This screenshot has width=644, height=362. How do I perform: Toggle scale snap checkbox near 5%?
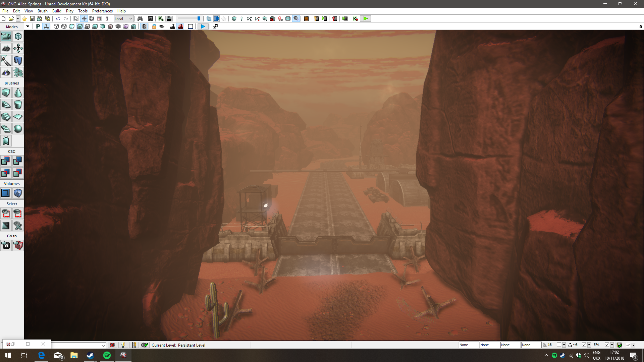607,345
